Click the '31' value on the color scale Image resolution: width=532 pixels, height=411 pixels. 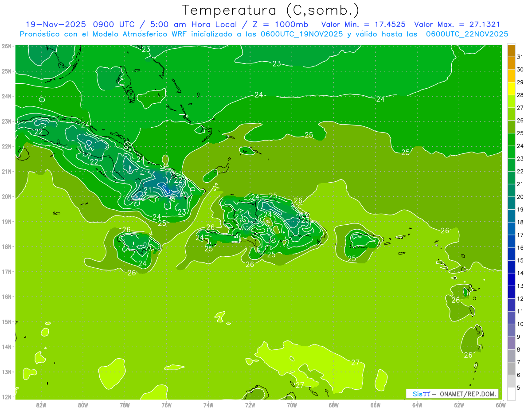point(520,57)
